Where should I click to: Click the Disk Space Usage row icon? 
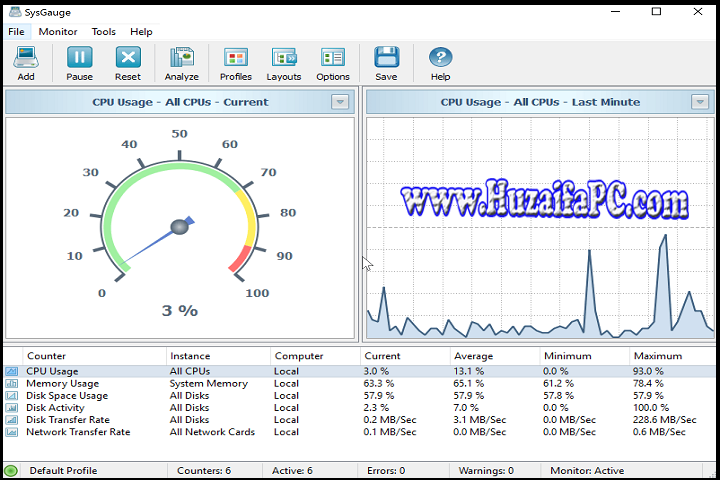click(x=11, y=395)
